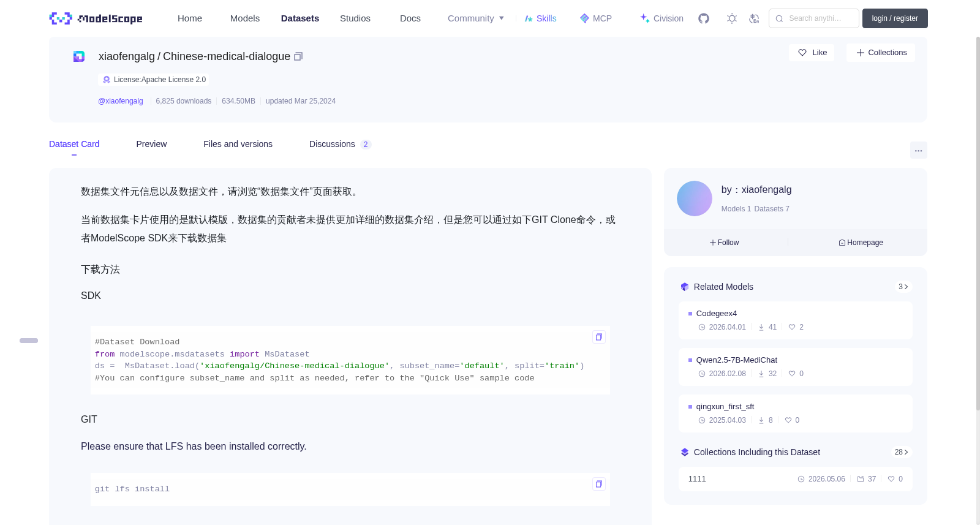
Task: Click the dataset avatar icon
Action: pos(79,56)
